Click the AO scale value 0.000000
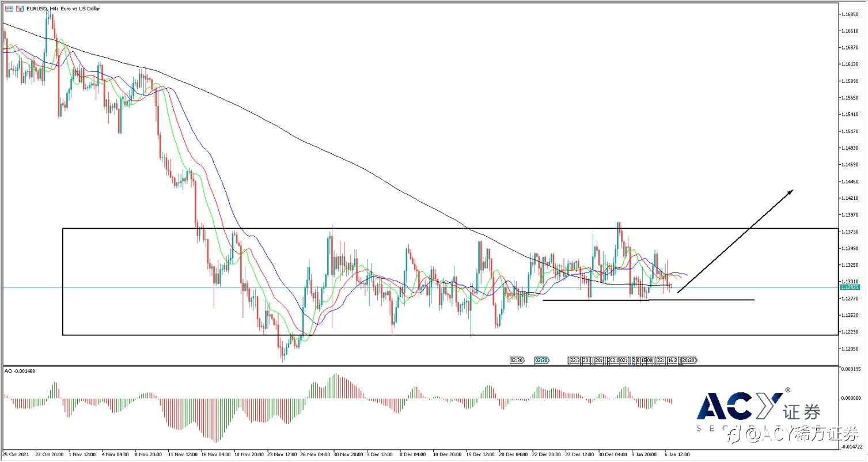 pyautogui.click(x=851, y=398)
